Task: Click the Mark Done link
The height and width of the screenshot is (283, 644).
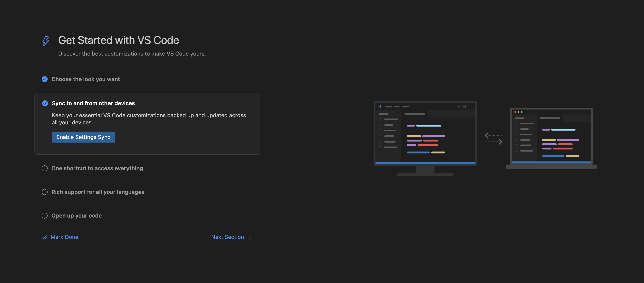Action: (64, 237)
